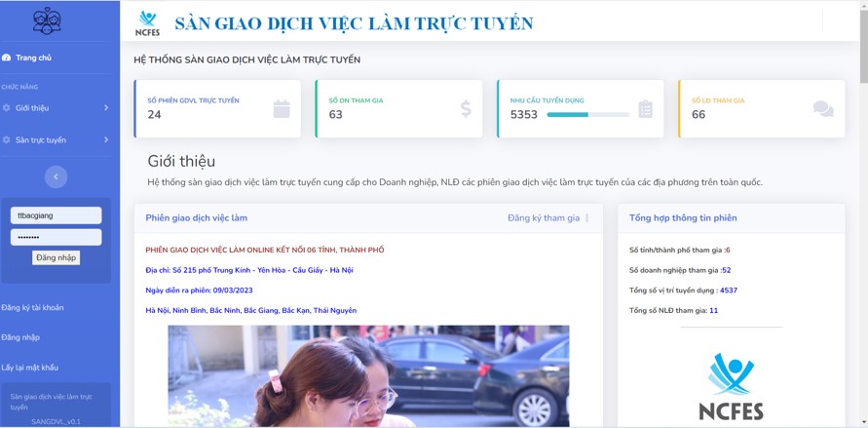Click the gear icon beside Giới thiệu
868x428 pixels.
(6, 108)
